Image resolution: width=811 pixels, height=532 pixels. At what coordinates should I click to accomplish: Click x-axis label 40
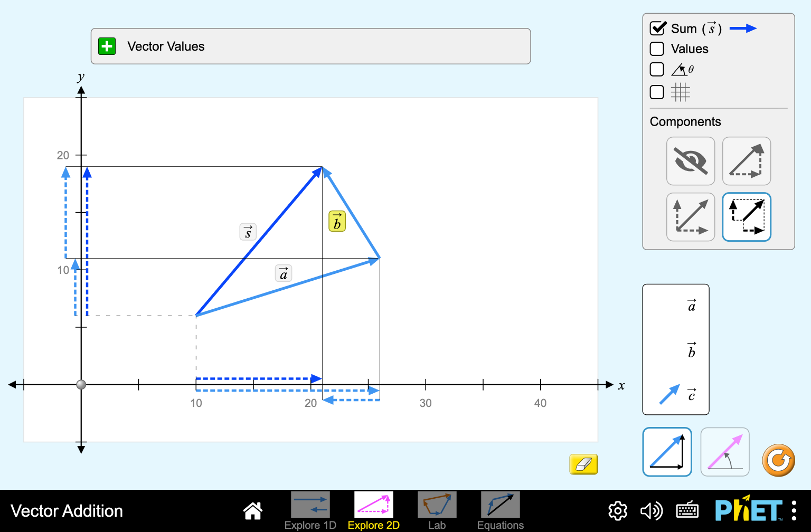tap(540, 403)
